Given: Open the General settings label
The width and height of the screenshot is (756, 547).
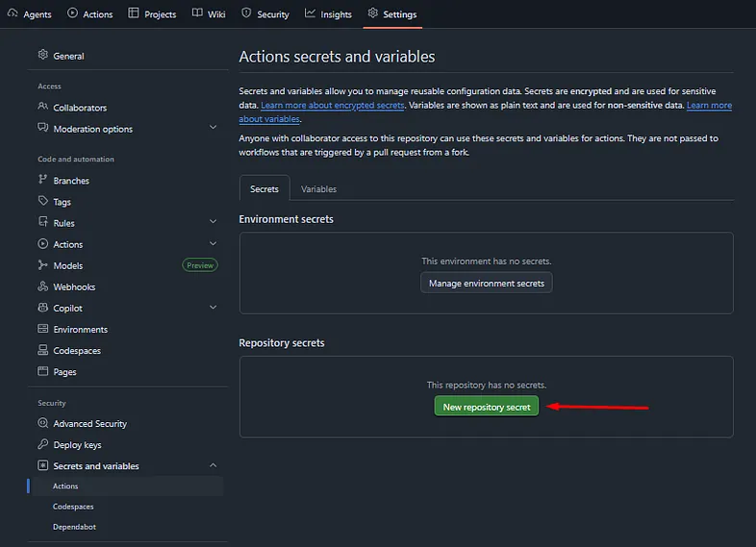Looking at the screenshot, I should (68, 57).
